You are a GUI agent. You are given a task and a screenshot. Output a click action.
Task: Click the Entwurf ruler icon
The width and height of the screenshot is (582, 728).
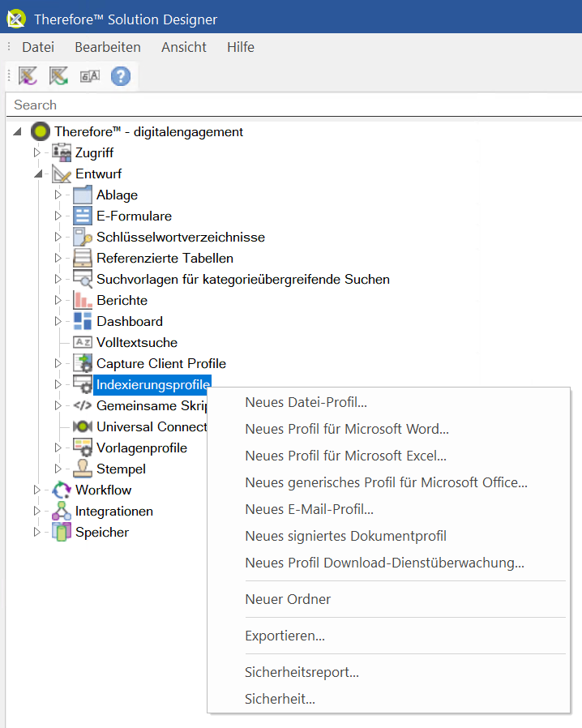(62, 173)
